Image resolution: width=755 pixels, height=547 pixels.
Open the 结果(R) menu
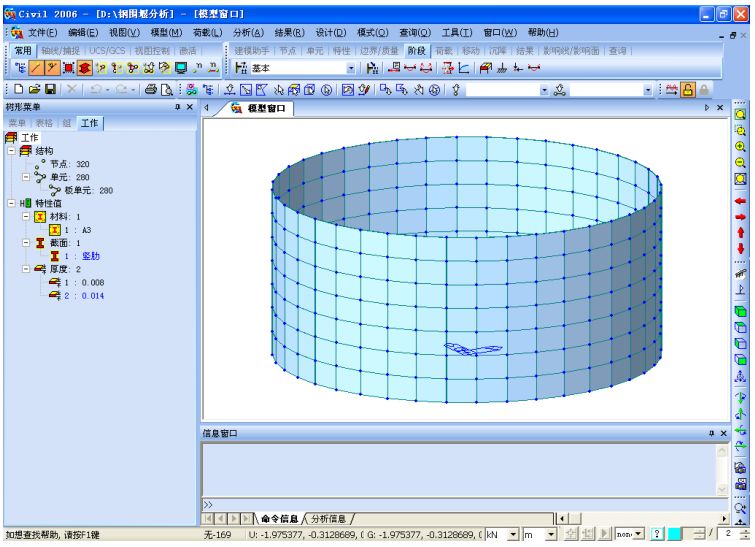coord(289,32)
